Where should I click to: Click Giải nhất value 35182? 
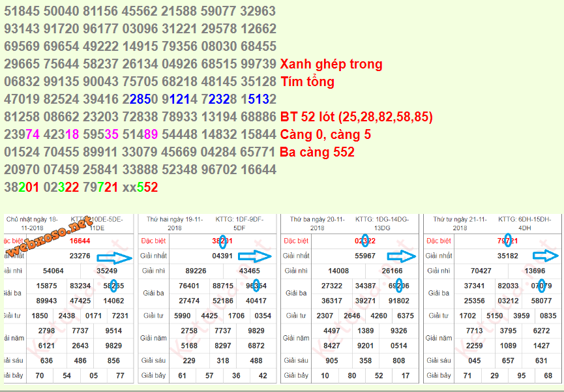tap(508, 256)
